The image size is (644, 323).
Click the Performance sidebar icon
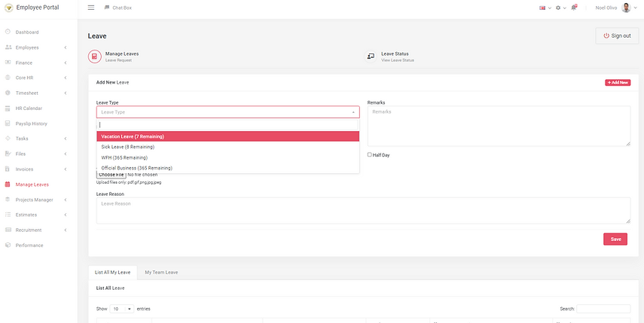pos(8,245)
